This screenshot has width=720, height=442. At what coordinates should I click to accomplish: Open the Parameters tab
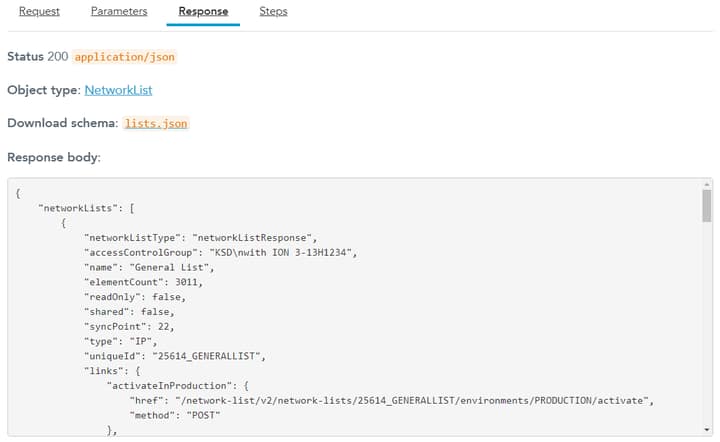point(119,12)
